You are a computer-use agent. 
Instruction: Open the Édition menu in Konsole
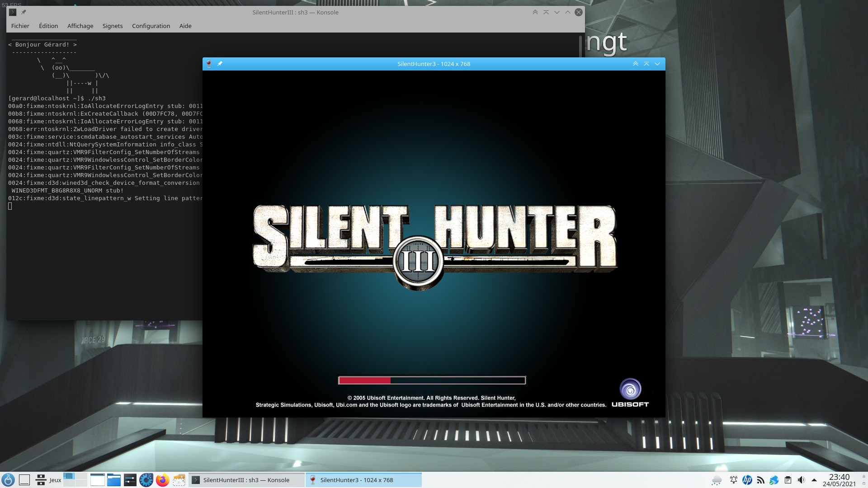[x=48, y=26]
